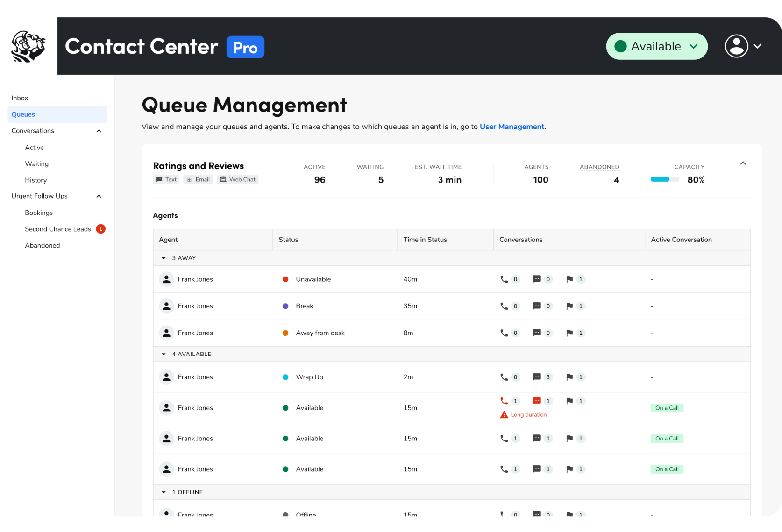
Task: Click the Web Chat channel tag
Action: point(238,179)
